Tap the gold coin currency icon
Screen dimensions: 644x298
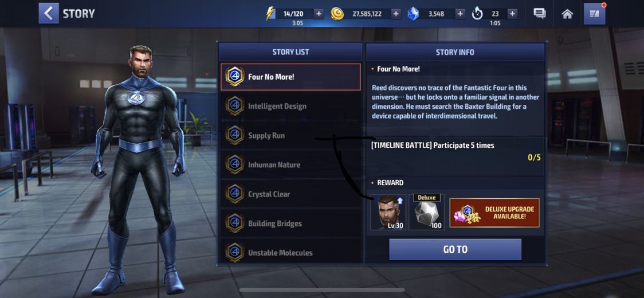tap(337, 14)
